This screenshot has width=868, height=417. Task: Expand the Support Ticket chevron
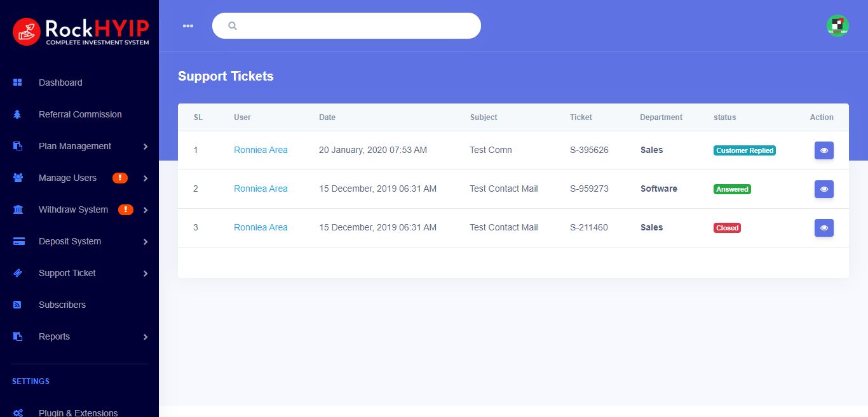click(x=146, y=274)
